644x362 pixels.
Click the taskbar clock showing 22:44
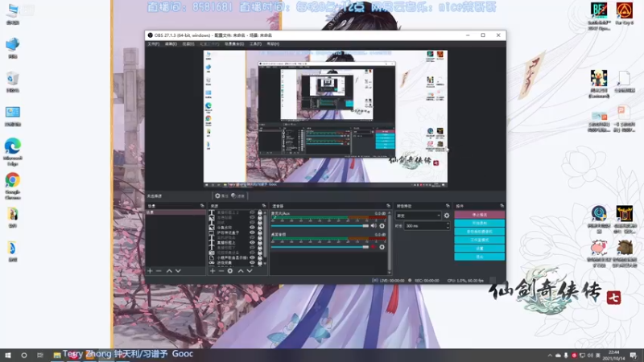pyautogui.click(x=614, y=356)
